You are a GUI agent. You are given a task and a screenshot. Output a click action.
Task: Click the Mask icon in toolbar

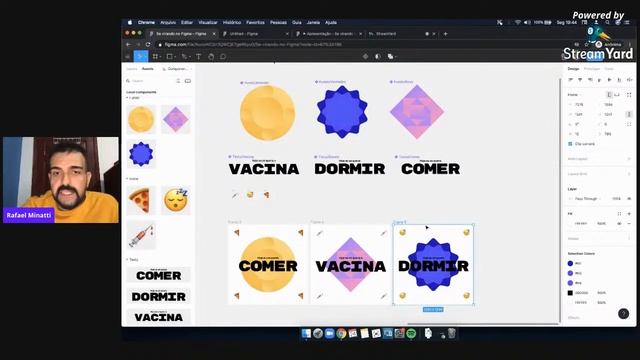(378, 56)
